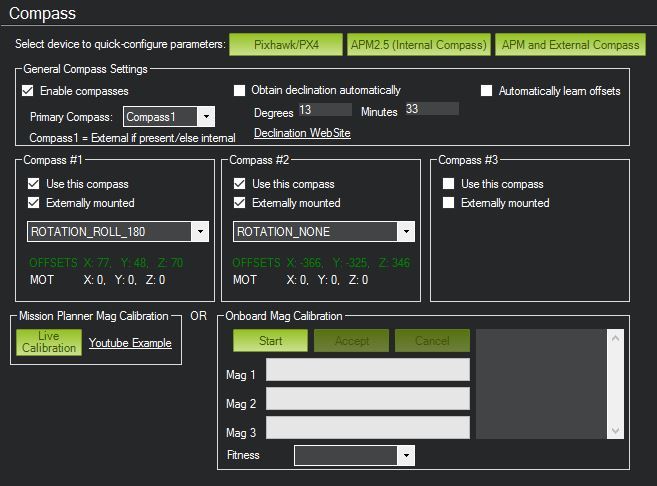Click scroll down arrow in calibration log
The width and height of the screenshot is (657, 486).
(616, 430)
